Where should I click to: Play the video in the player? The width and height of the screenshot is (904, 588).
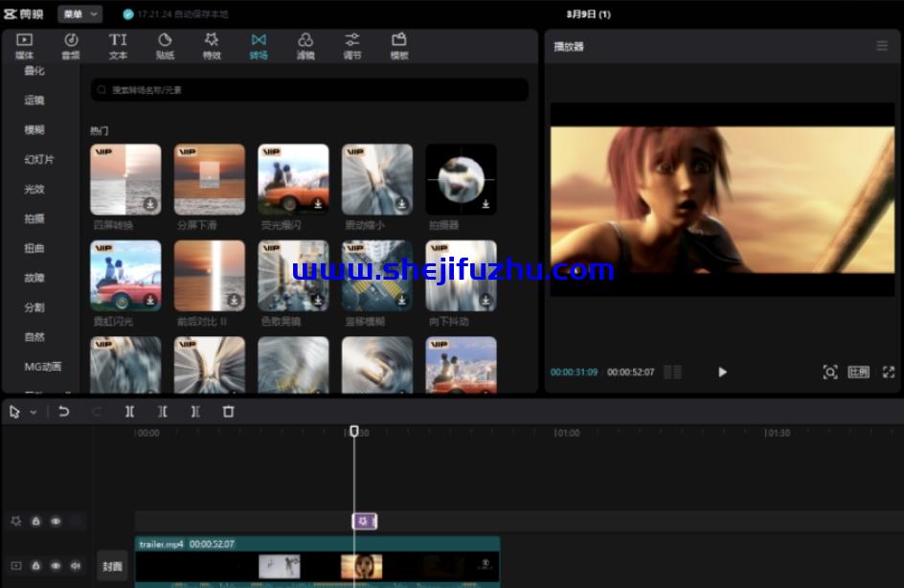point(722,372)
